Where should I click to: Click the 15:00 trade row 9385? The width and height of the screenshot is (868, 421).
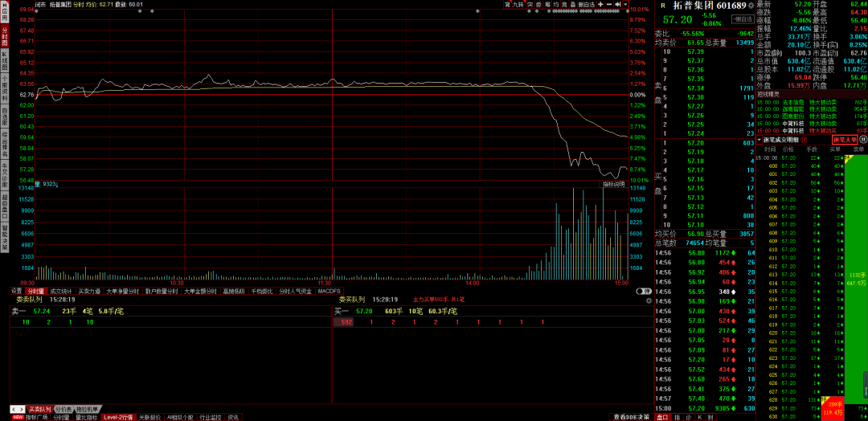[705, 408]
